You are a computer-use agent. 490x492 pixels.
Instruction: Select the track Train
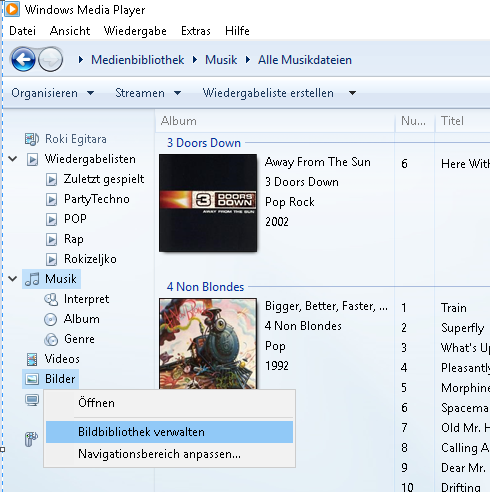point(454,308)
